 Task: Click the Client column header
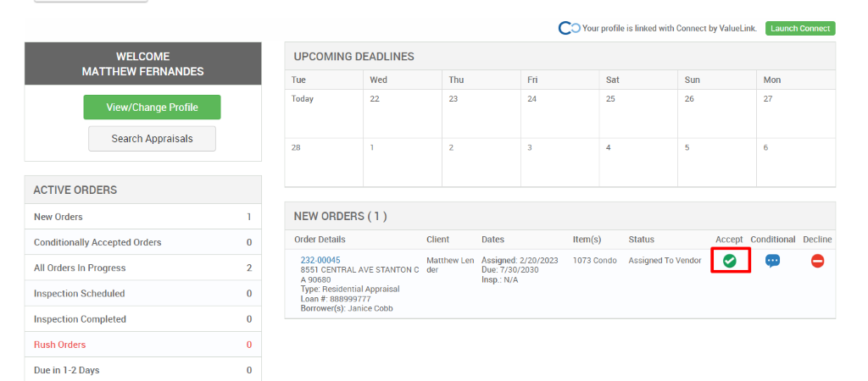(438, 240)
